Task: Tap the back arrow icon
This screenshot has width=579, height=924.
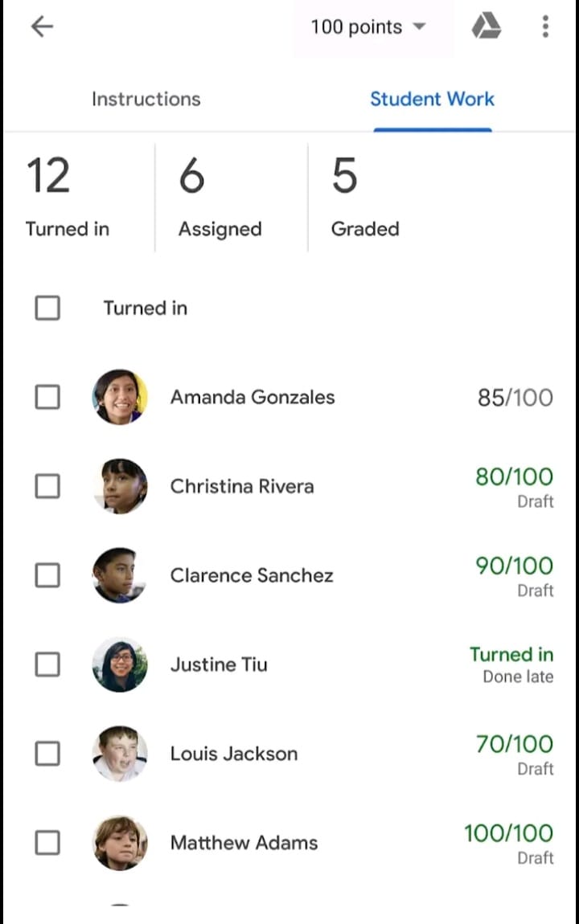Action: pyautogui.click(x=42, y=27)
